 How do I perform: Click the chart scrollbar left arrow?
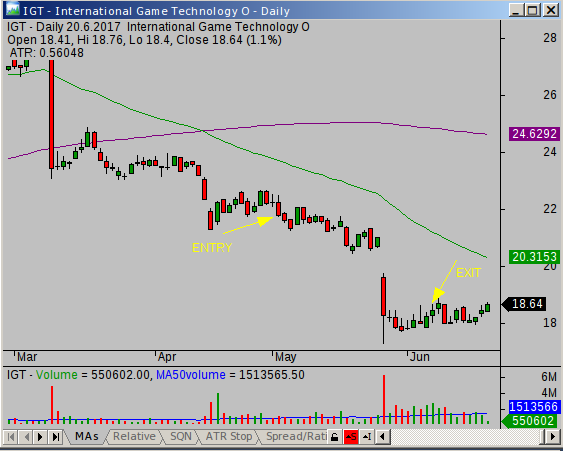[383, 437]
